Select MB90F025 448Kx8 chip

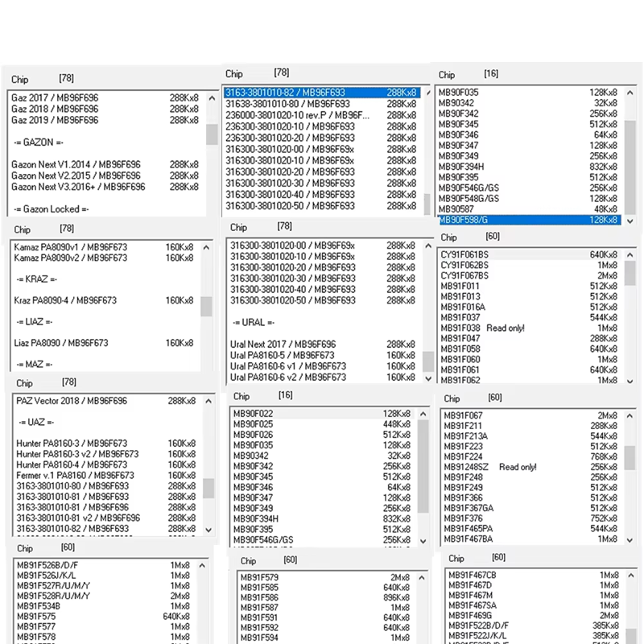tap(322, 424)
